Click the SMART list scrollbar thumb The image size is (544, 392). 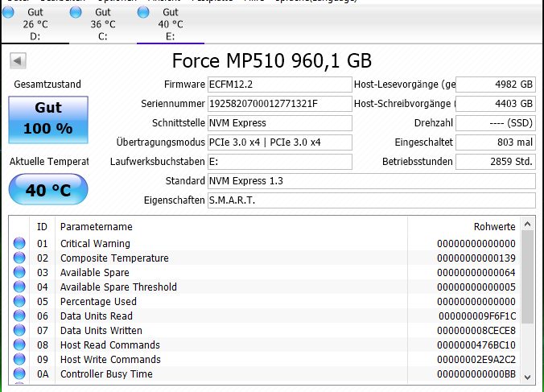coord(527,277)
